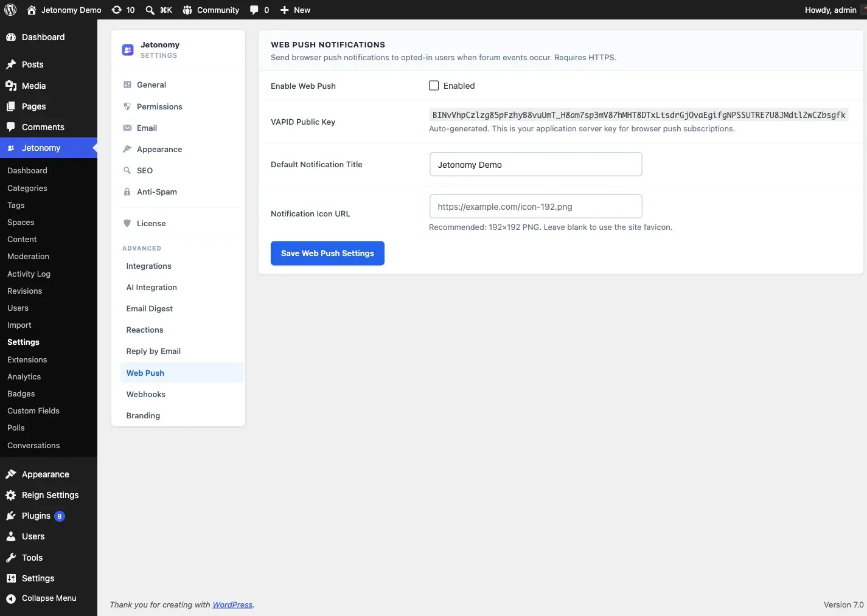Open Custom Fields submenu item
Image resolution: width=867 pixels, height=616 pixels.
33,410
